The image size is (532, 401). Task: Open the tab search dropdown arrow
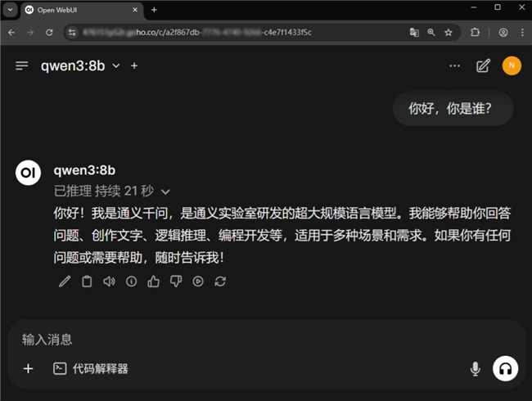(10, 10)
